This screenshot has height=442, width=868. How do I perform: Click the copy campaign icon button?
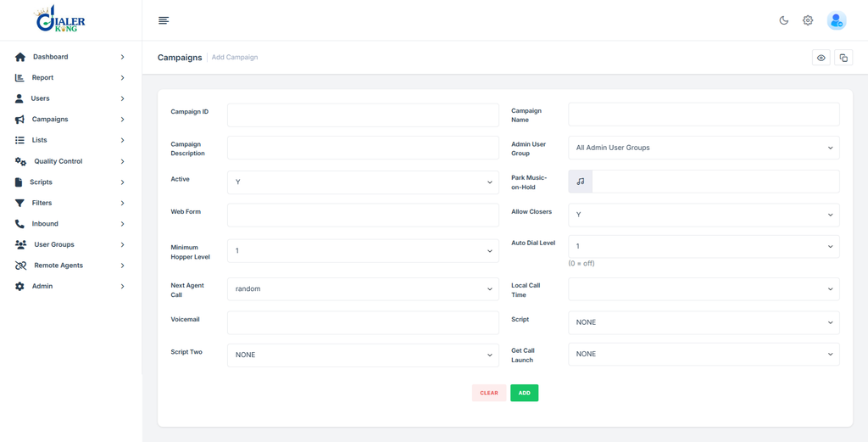843,58
